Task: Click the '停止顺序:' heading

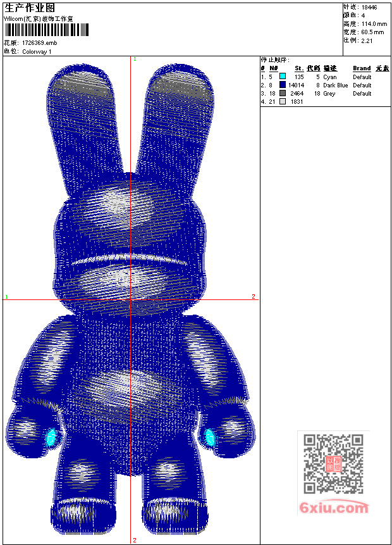Action: (x=275, y=60)
